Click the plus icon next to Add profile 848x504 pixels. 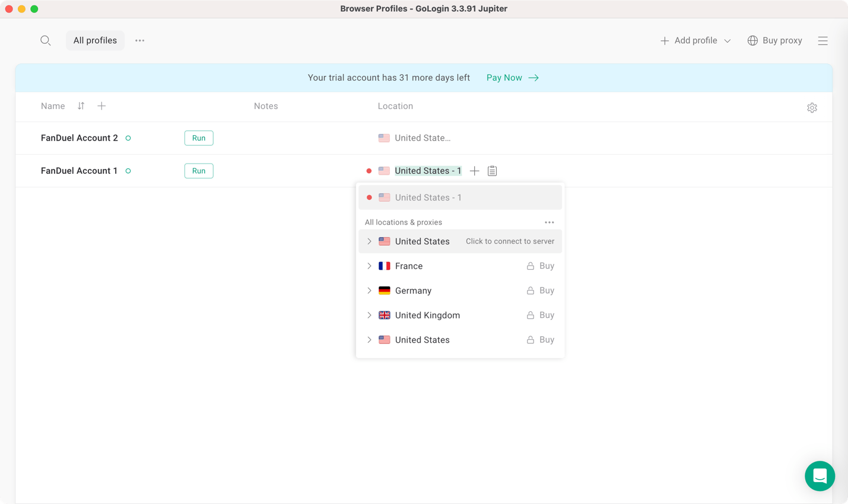click(665, 40)
